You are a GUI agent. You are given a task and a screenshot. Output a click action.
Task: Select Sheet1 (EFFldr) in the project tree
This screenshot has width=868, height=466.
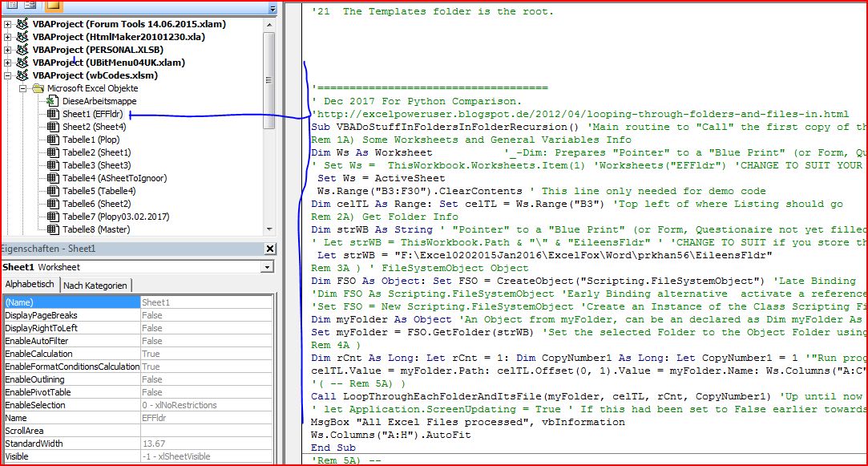pyautogui.click(x=92, y=114)
